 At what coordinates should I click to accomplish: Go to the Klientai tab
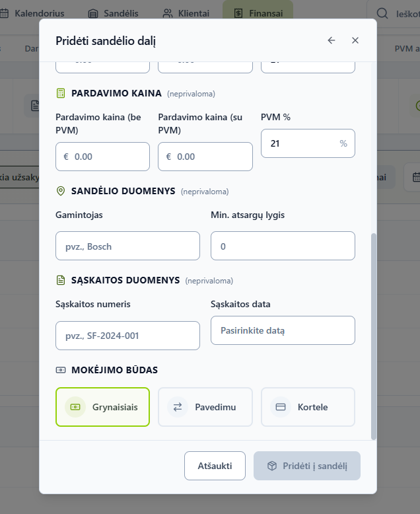186,13
